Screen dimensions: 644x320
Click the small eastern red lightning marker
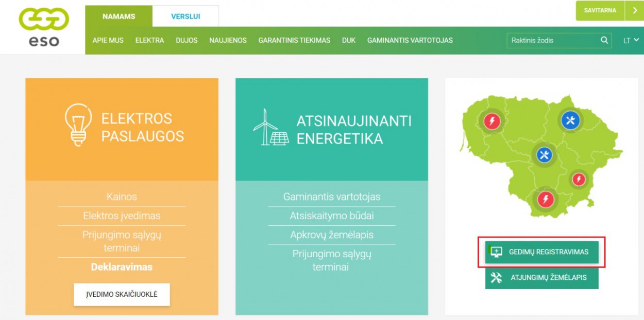(579, 179)
